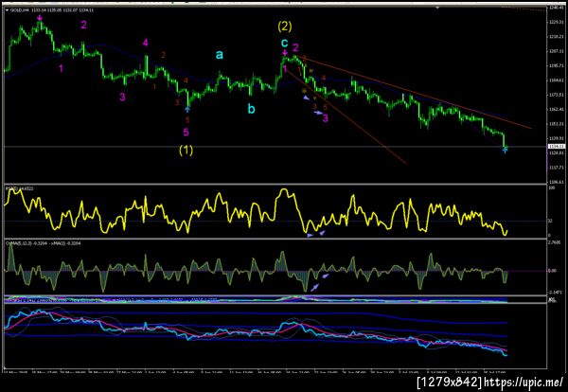568x392 pixels.
Task: Click the 1195.71 price scale label
Action: (x=556, y=66)
